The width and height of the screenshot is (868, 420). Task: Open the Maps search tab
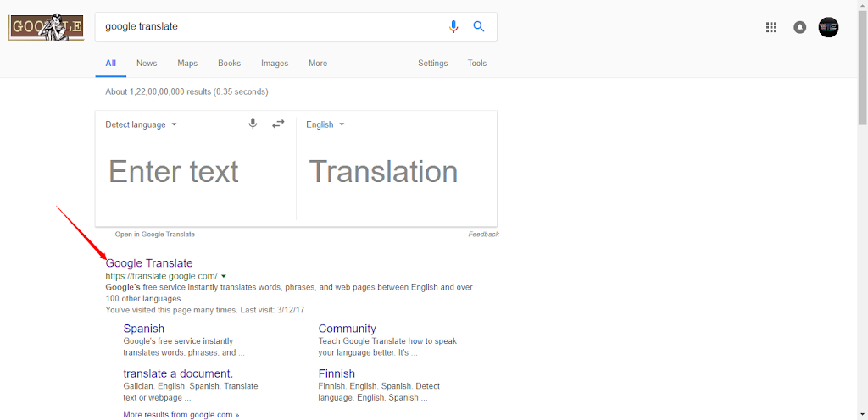tap(187, 64)
